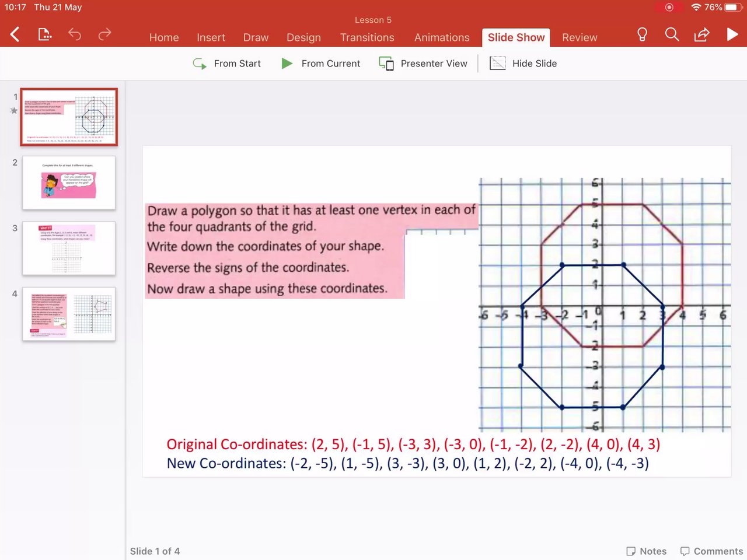The image size is (747, 560).
Task: Click the Original Co-ordinates text line
Action: pos(413,444)
